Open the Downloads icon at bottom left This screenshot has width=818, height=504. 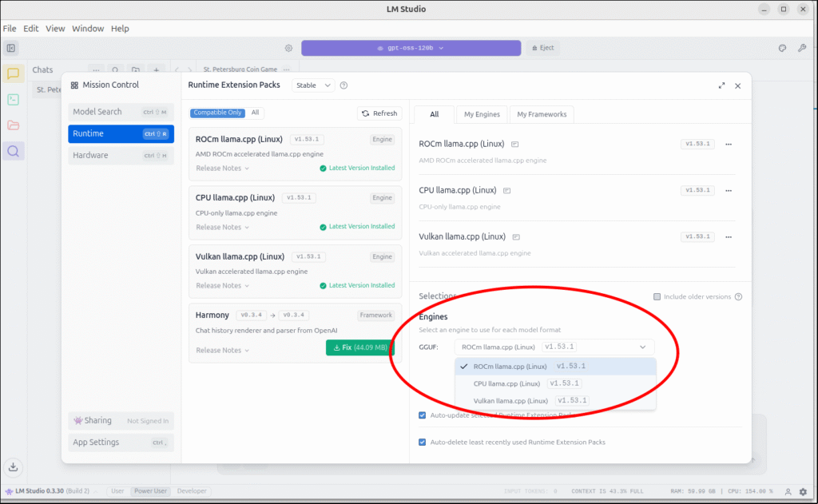coord(13,467)
